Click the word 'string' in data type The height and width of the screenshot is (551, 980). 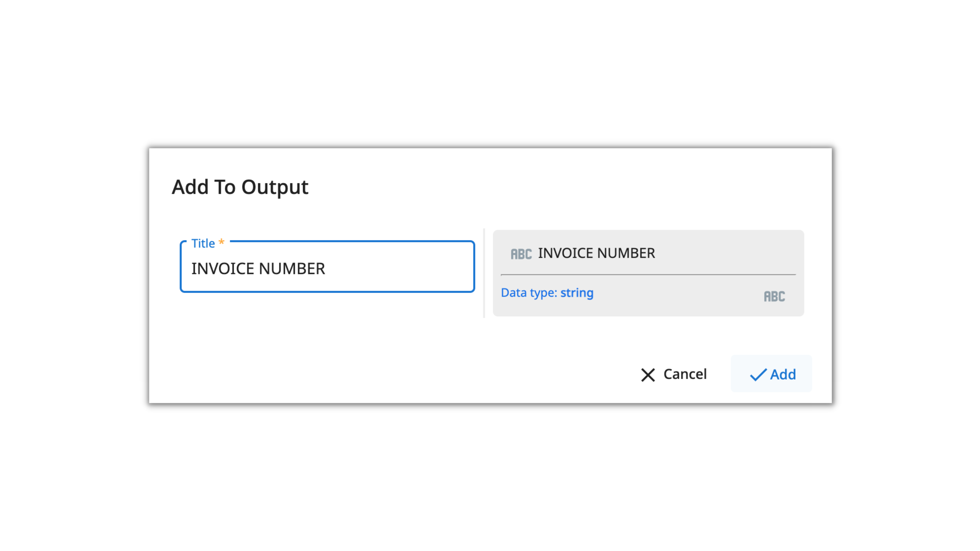point(577,293)
